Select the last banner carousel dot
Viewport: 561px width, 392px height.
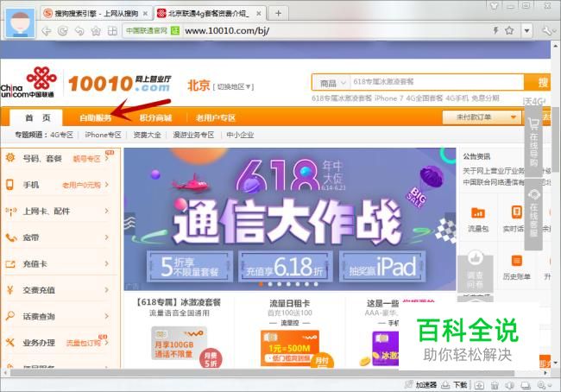pos(316,284)
